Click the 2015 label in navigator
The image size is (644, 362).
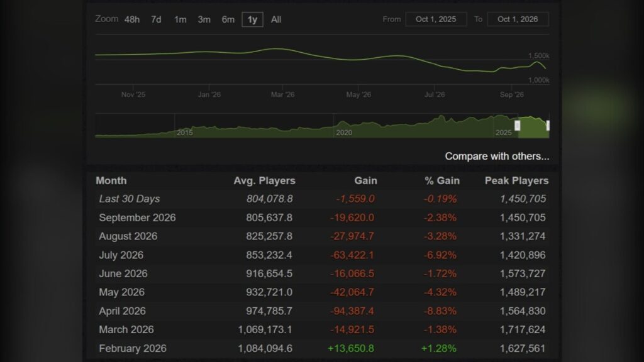click(x=184, y=133)
